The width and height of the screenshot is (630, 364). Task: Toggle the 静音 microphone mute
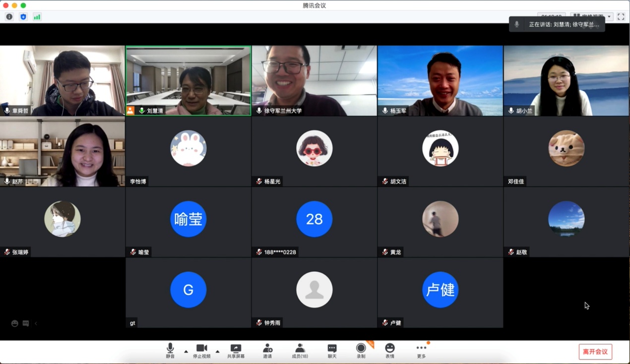(170, 351)
